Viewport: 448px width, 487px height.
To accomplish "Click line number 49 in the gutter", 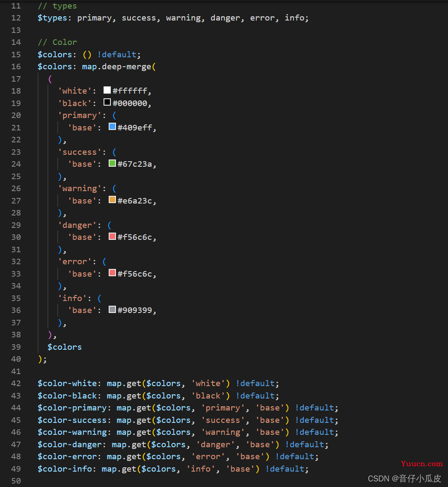I will [x=16, y=469].
